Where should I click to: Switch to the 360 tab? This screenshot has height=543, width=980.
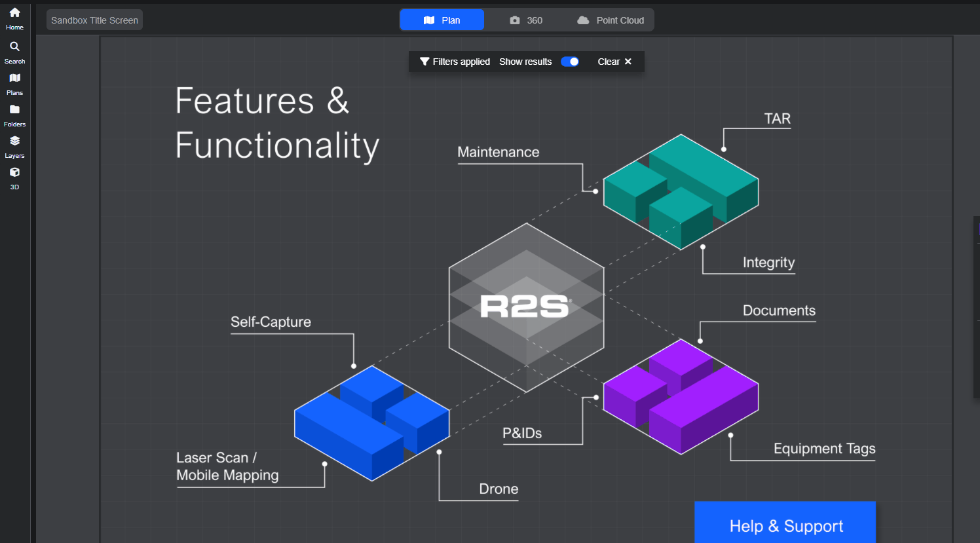click(x=526, y=20)
